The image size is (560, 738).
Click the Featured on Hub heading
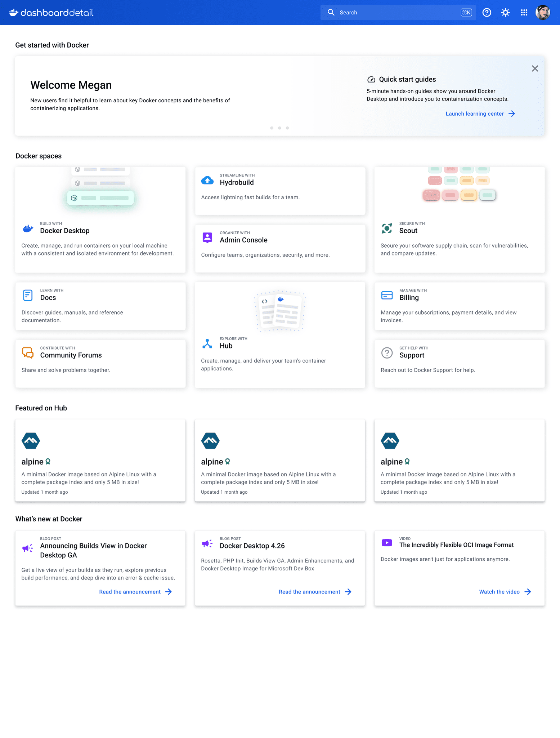coord(41,408)
